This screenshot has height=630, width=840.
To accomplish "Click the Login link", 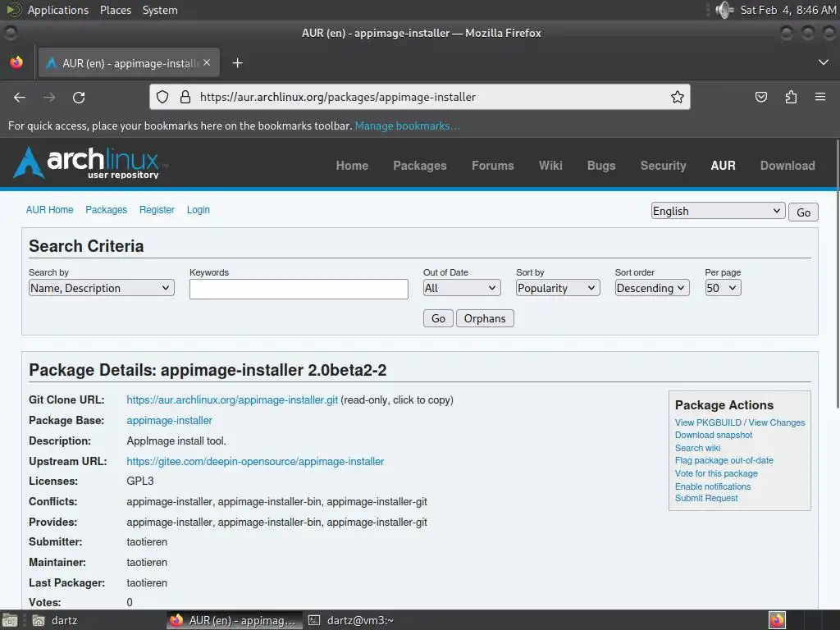I will (x=199, y=210).
